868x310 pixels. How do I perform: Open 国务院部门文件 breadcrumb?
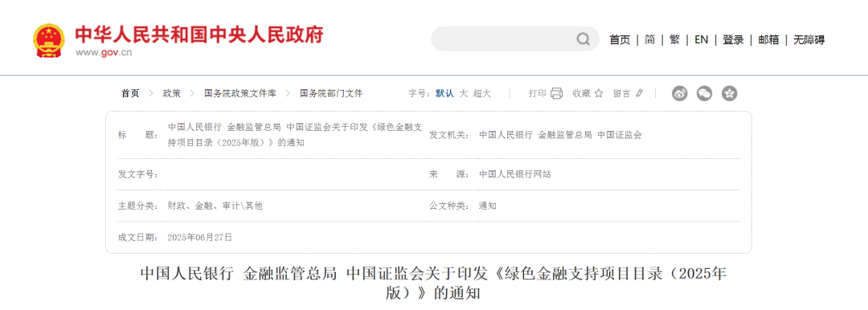coord(331,93)
